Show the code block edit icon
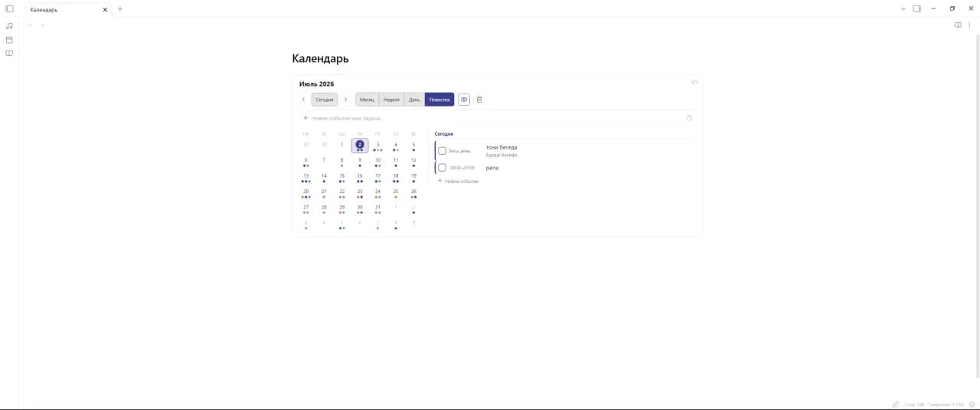980x410 pixels. (x=694, y=82)
